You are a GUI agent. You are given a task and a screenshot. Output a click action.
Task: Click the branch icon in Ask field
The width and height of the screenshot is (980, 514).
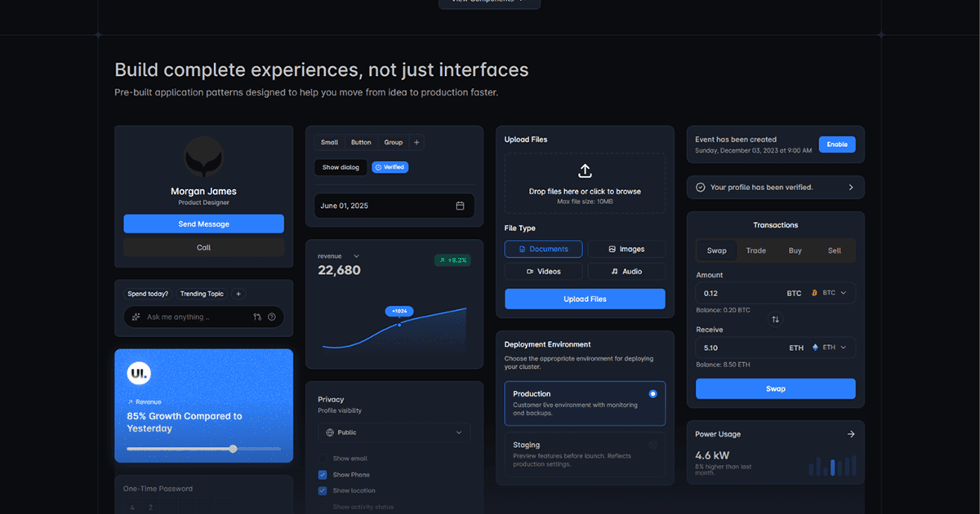(x=257, y=317)
